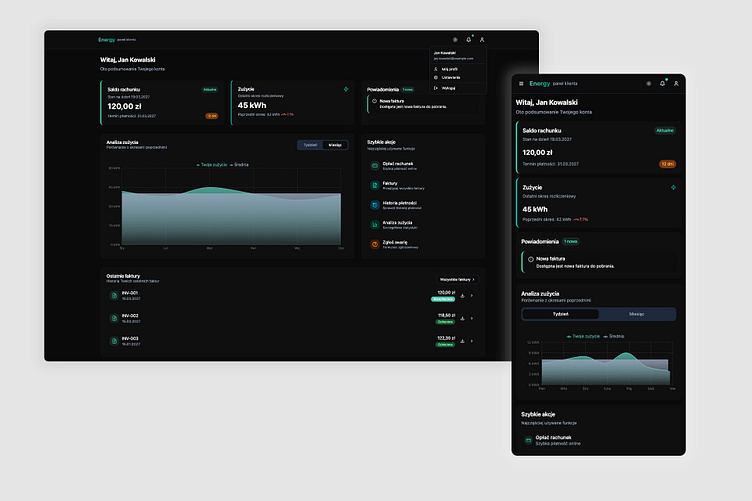Click the Aktualne badge on desktop Saldo card
The height and width of the screenshot is (501, 752).
click(210, 90)
